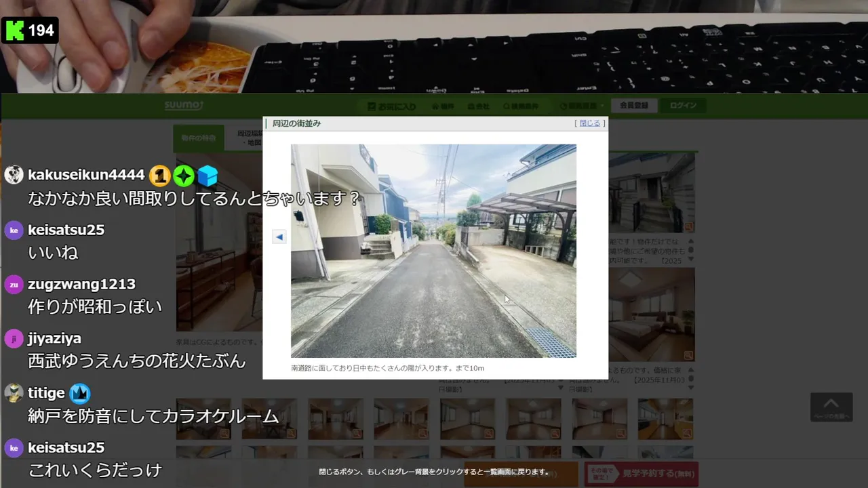
Task: Go to previous photo with blue left arrow
Action: (x=279, y=237)
